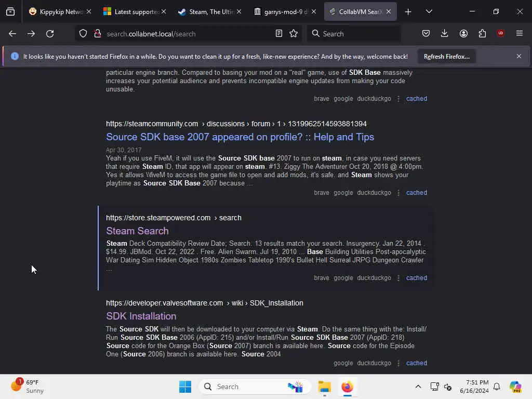The width and height of the screenshot is (532, 399).
Task: Open the SDK Installation result link
Action: tap(141, 316)
